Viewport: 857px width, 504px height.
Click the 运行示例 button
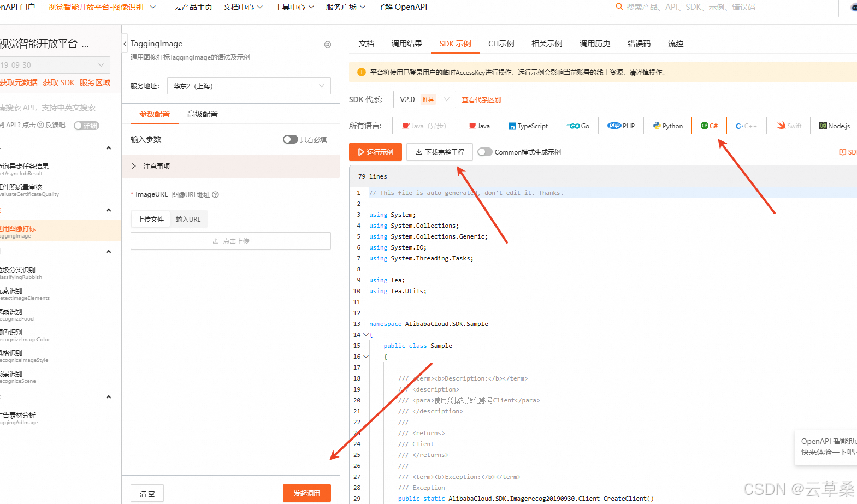tap(375, 152)
